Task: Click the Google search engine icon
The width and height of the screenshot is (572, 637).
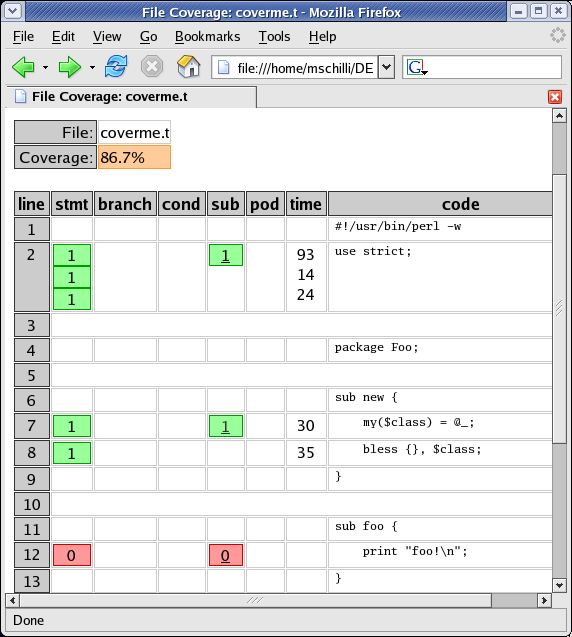Action: (x=416, y=67)
